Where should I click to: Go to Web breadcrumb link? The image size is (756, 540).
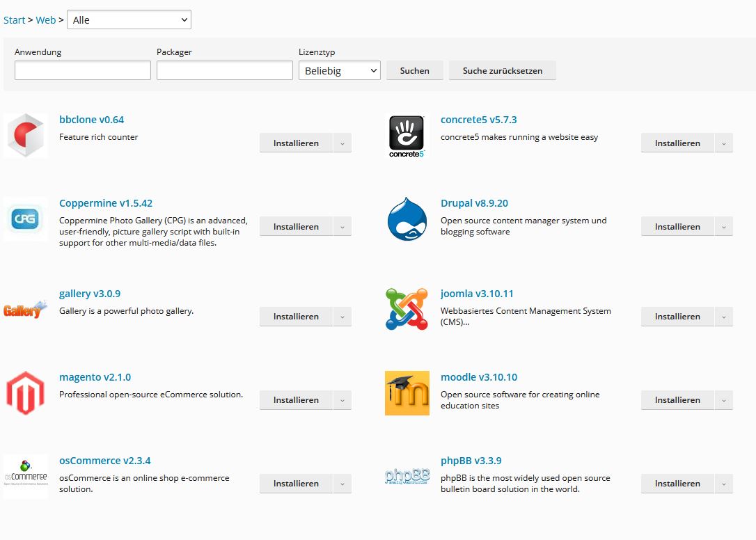[46, 20]
